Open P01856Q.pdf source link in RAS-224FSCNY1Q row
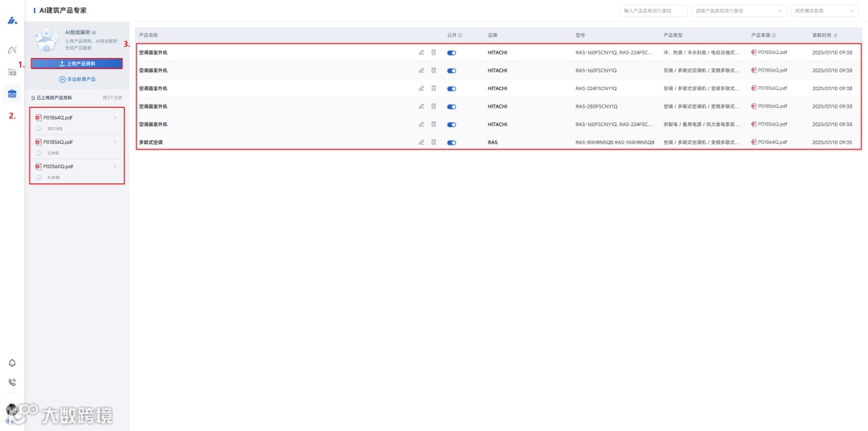 [769, 88]
